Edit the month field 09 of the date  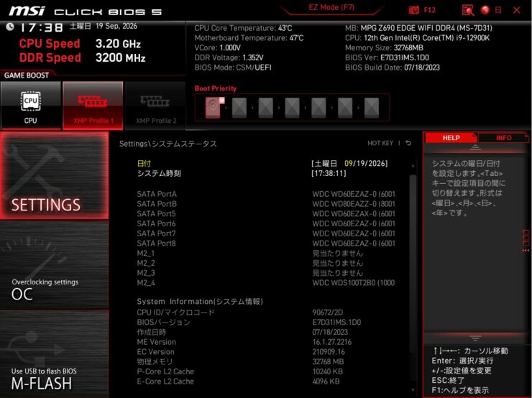pos(349,163)
